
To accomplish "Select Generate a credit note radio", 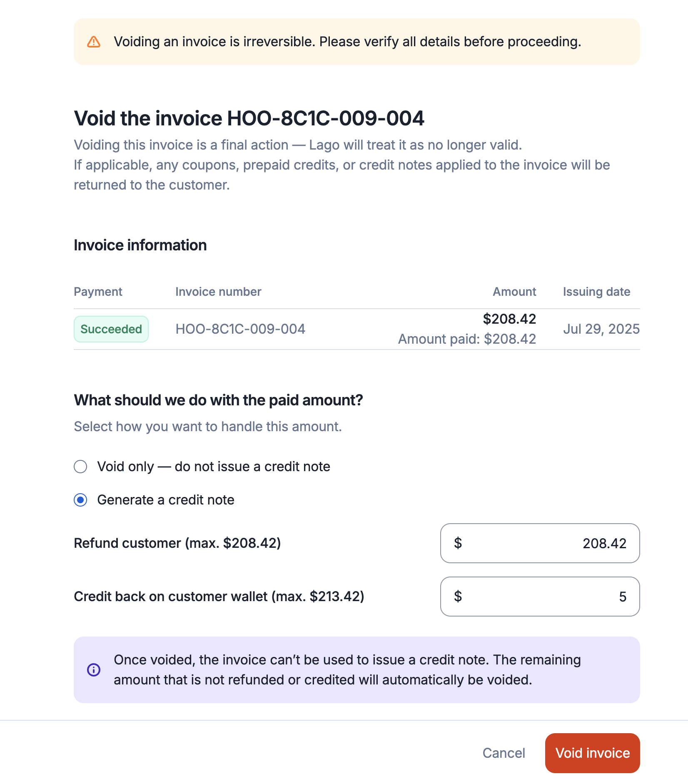I will pyautogui.click(x=80, y=500).
